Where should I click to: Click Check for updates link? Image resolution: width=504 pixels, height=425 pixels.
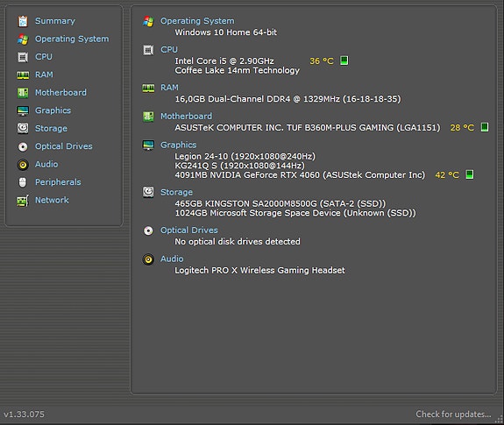coord(453,414)
